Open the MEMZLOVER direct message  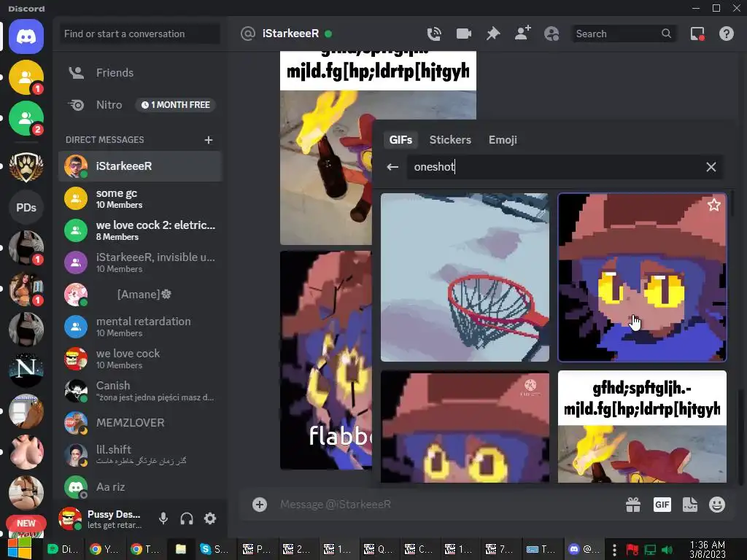coord(140,423)
